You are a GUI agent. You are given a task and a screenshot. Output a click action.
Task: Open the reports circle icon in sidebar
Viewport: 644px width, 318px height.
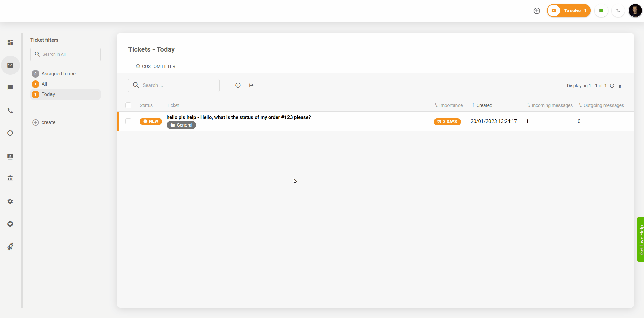(10, 133)
